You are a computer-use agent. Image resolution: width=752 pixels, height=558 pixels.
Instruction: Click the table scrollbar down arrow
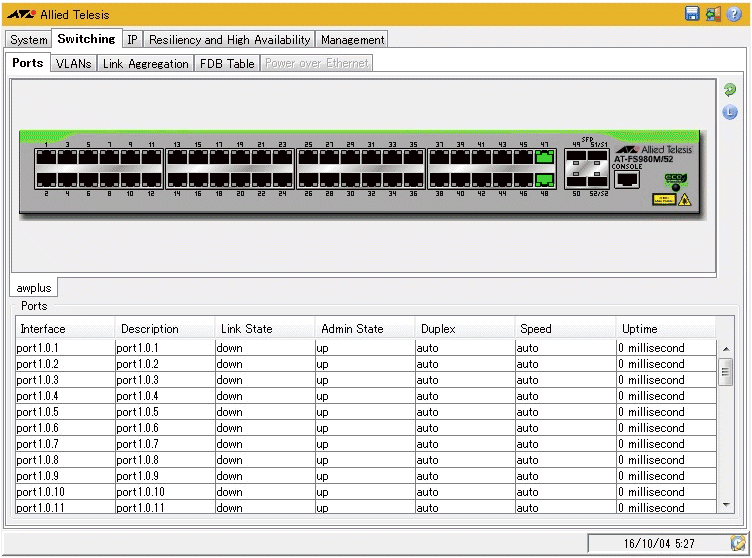[x=726, y=506]
